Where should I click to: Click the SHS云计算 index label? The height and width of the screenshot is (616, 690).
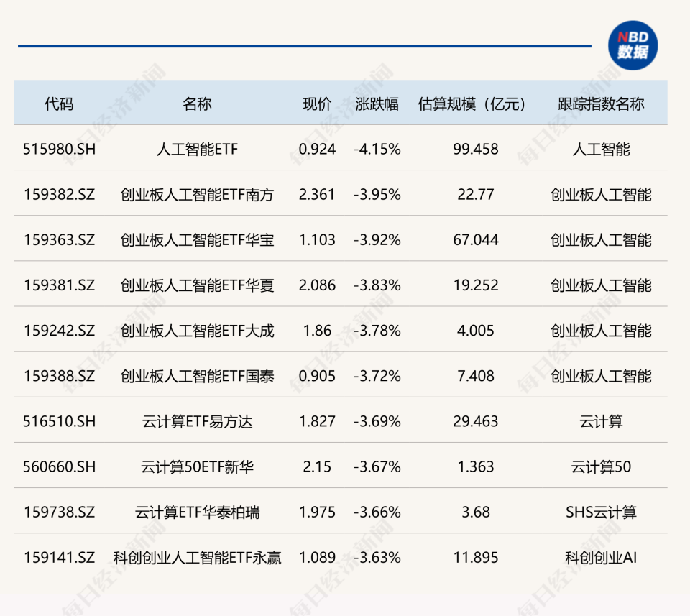(602, 512)
